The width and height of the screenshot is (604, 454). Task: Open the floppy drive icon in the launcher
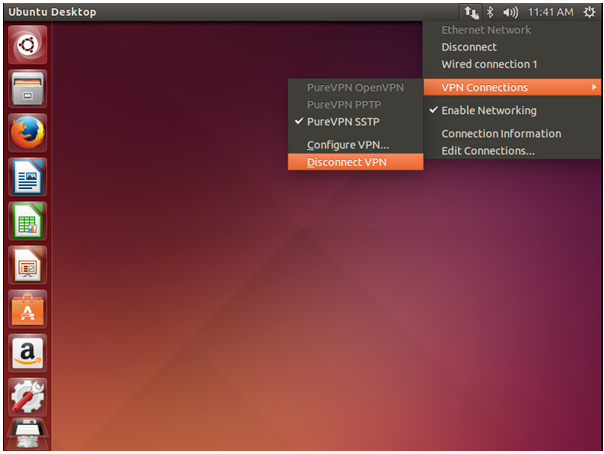point(27,434)
